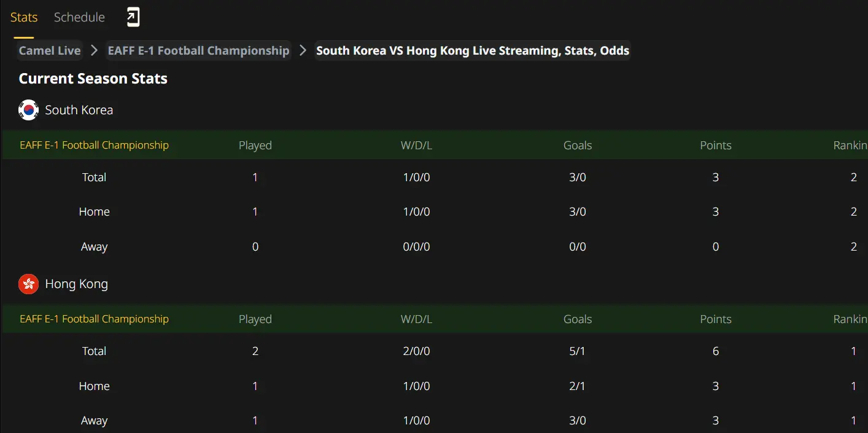Click the mobile share icon beside Schedule
The image size is (868, 433).
(133, 17)
